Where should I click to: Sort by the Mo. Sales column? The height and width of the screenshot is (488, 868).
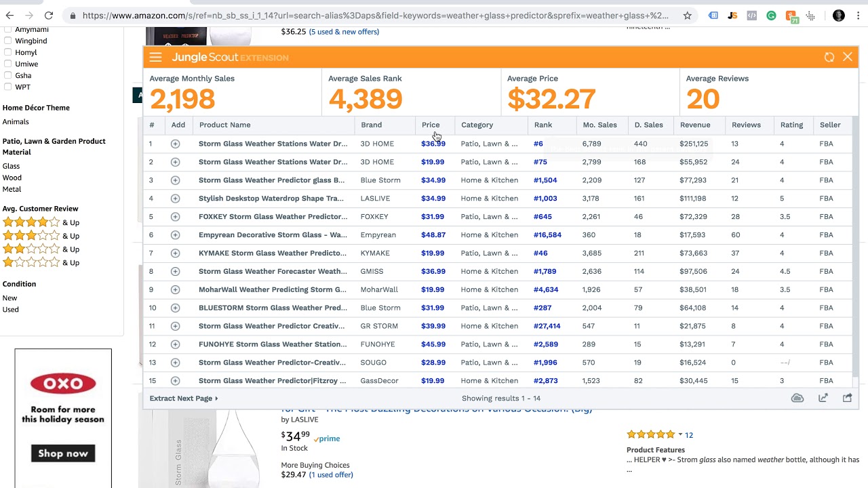[599, 125]
